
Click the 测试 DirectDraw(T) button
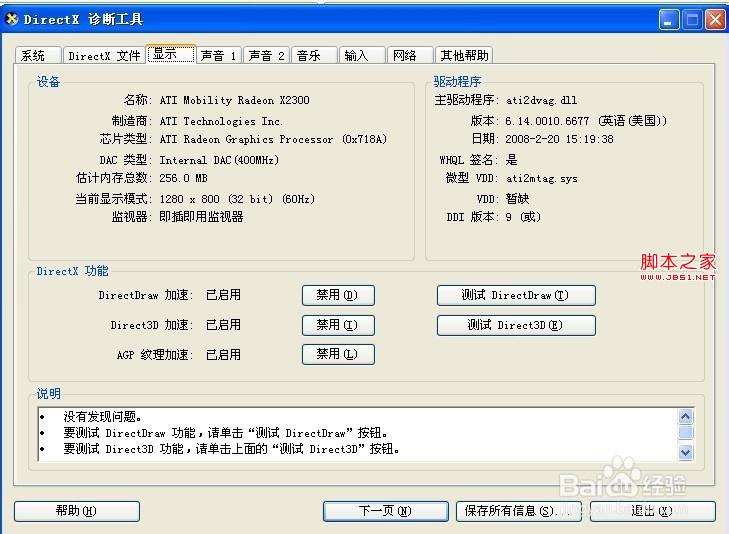pyautogui.click(x=516, y=295)
